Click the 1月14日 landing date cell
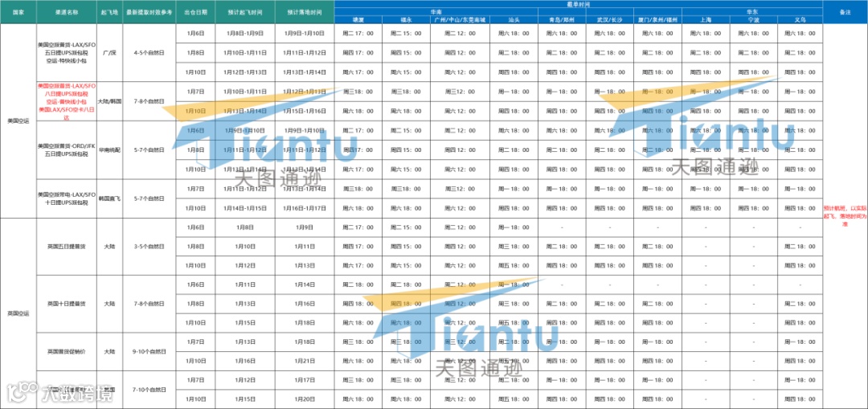 click(x=305, y=284)
